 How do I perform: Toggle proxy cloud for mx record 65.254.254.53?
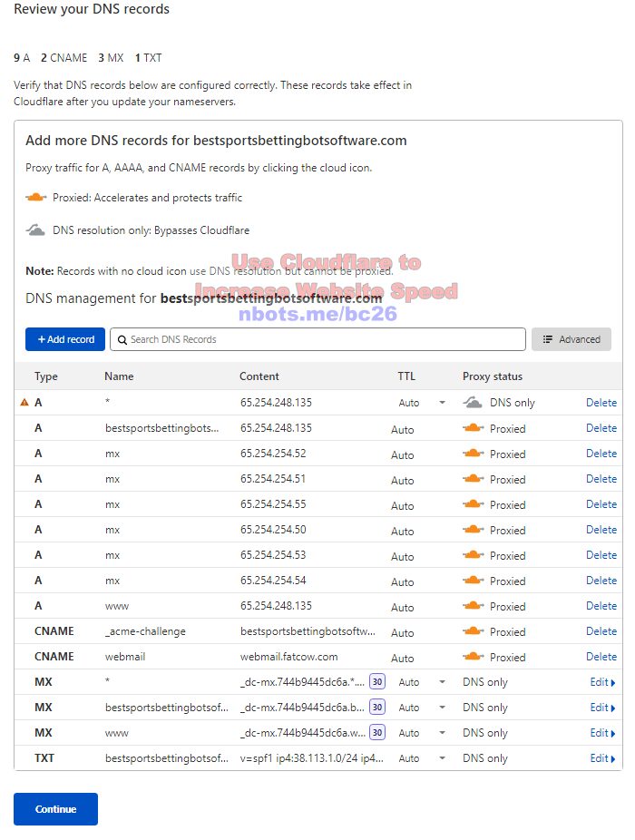pyautogui.click(x=473, y=555)
